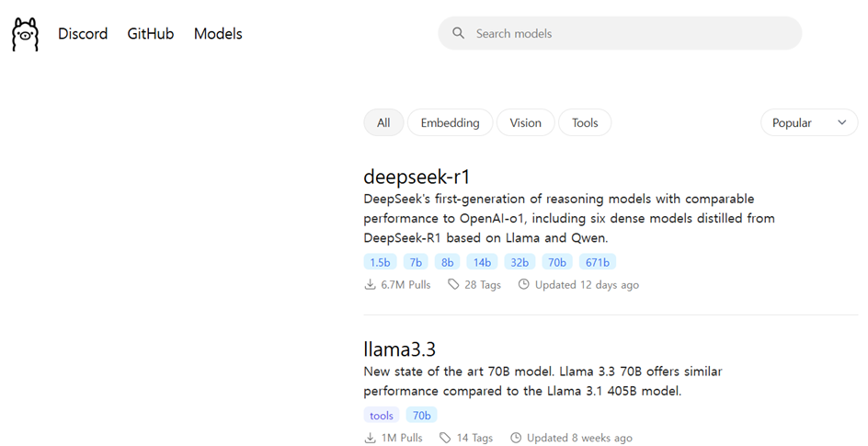Click the clock icon beside Updated 8 weeks ago

pyautogui.click(x=516, y=438)
